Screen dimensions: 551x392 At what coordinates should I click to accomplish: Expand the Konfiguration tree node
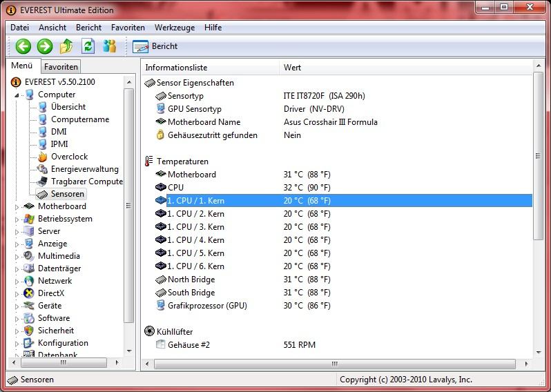17,344
